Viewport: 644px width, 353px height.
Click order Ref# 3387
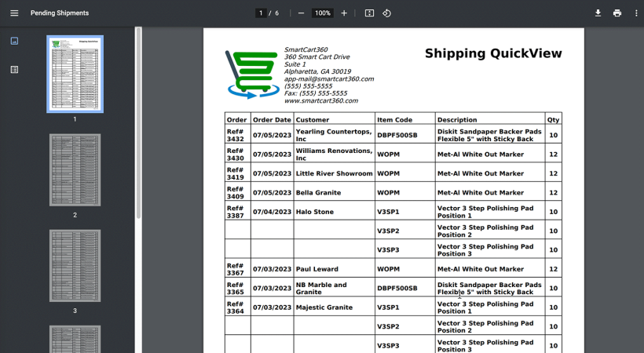pyautogui.click(x=236, y=212)
